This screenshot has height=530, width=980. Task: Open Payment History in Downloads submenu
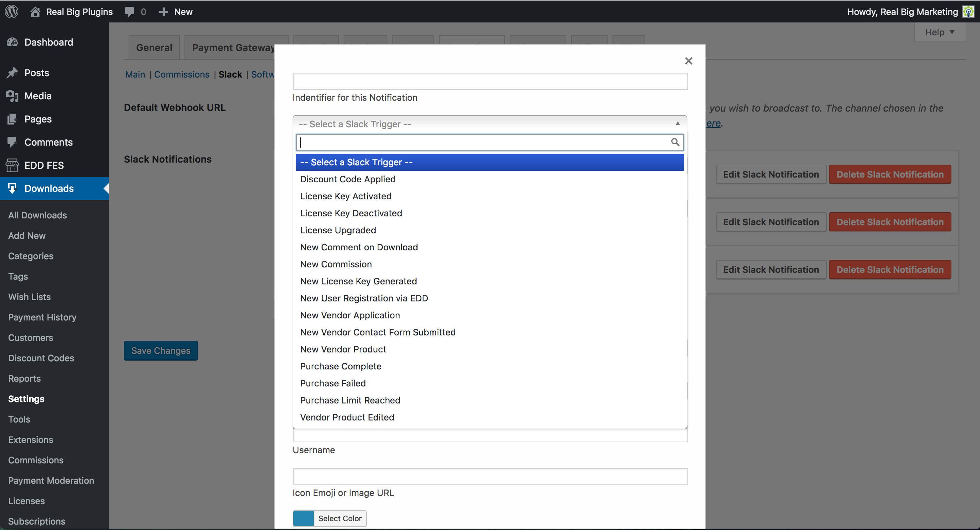pyautogui.click(x=42, y=317)
